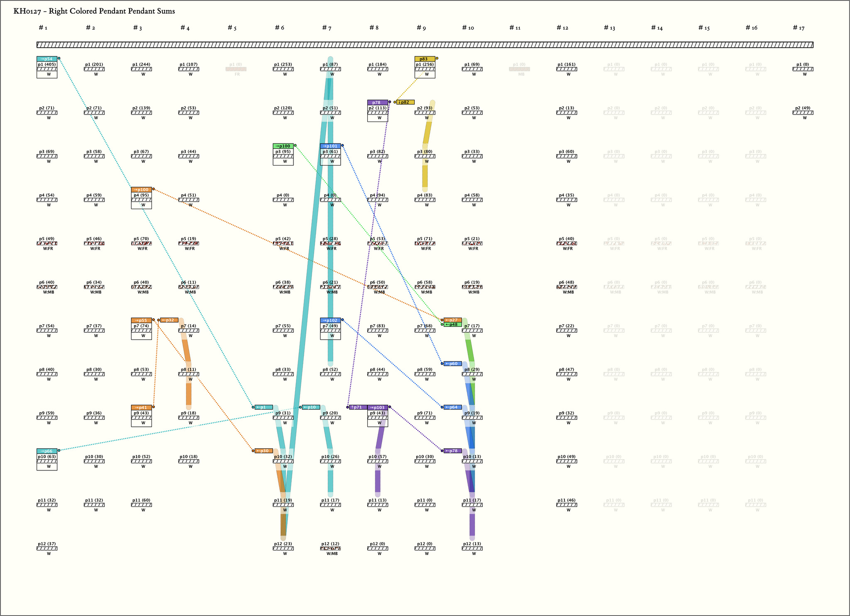Click the purple ↑p71 marker
The height and width of the screenshot is (616, 850).
click(x=358, y=407)
